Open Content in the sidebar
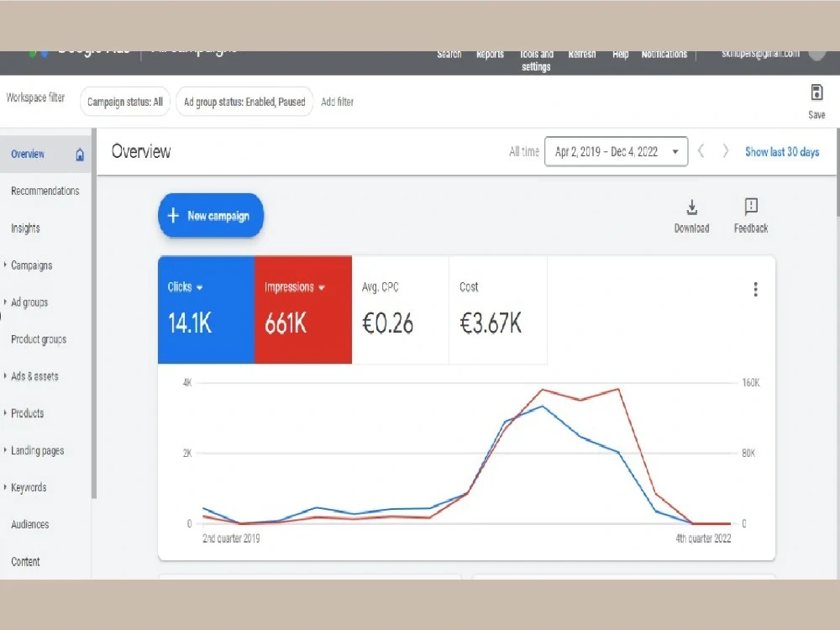840x630 pixels. [x=25, y=561]
